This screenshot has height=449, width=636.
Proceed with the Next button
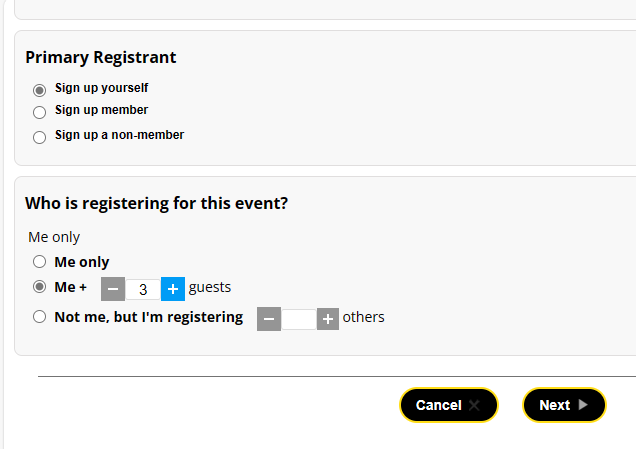coord(564,405)
